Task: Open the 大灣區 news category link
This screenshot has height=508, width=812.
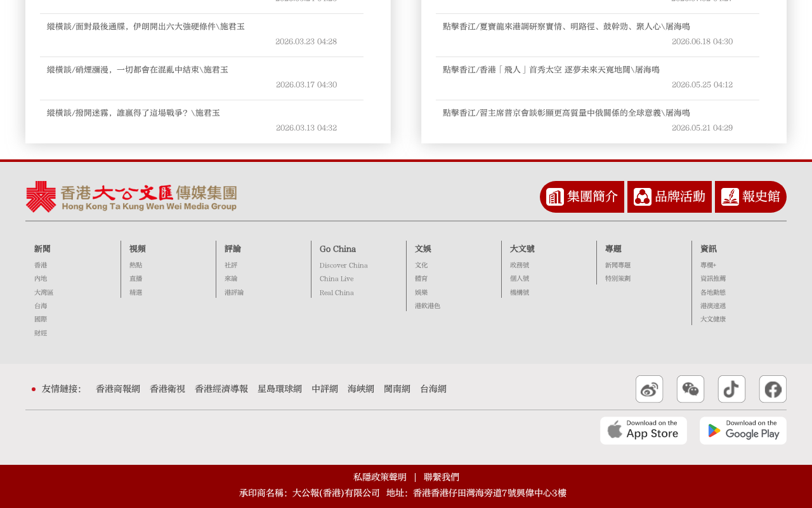Action: click(44, 293)
